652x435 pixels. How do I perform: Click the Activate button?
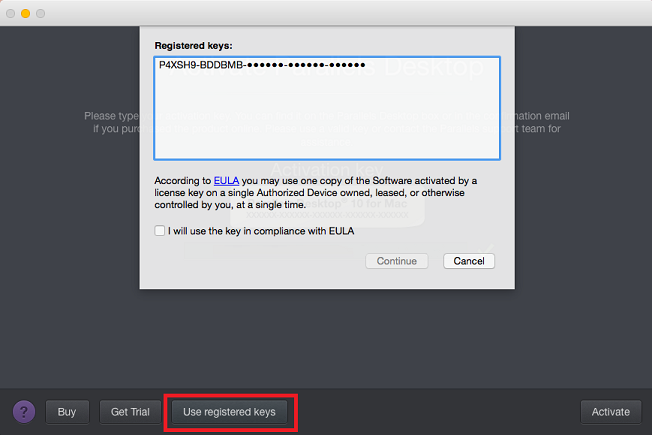[x=610, y=412]
